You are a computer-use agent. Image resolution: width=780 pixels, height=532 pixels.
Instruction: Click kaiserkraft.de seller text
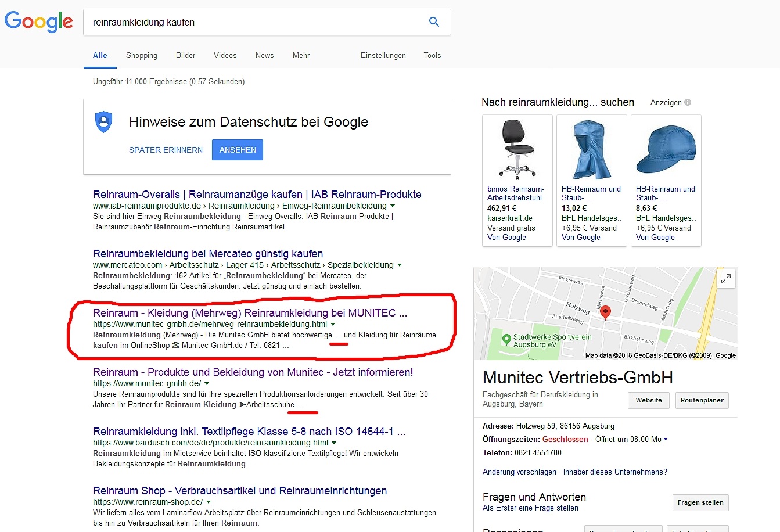510,218
